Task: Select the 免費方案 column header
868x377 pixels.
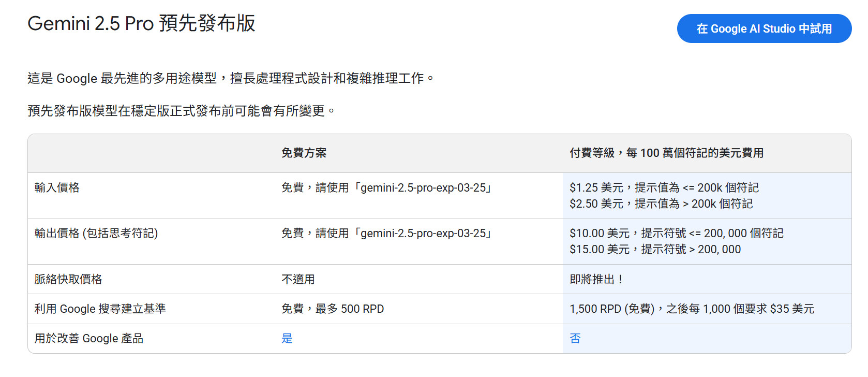Action: (304, 153)
